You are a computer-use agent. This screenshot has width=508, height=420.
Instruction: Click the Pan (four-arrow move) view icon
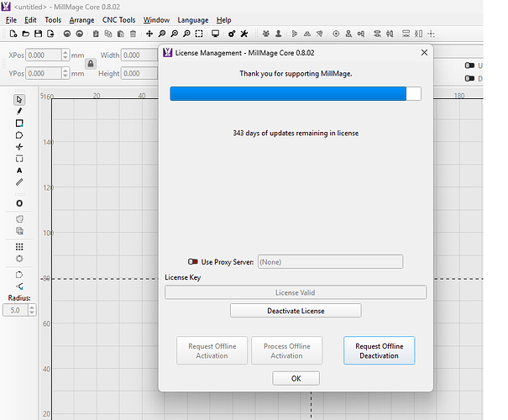pyautogui.click(x=149, y=34)
